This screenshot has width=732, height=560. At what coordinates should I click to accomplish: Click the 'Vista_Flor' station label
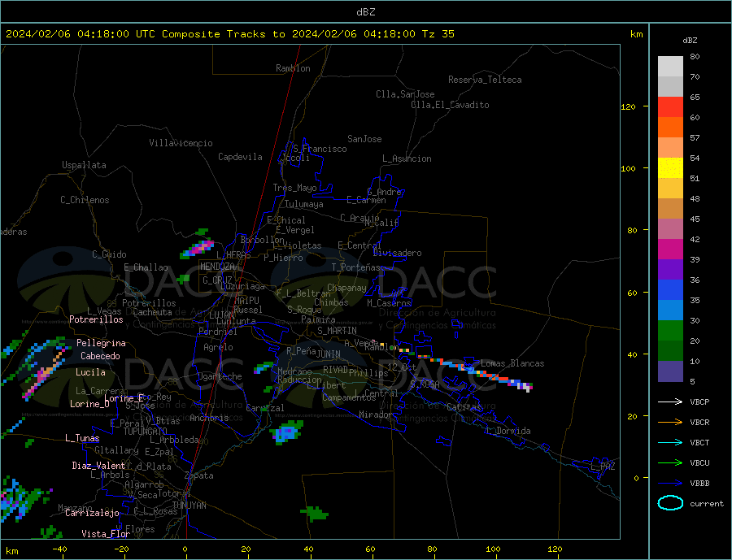pyautogui.click(x=106, y=534)
